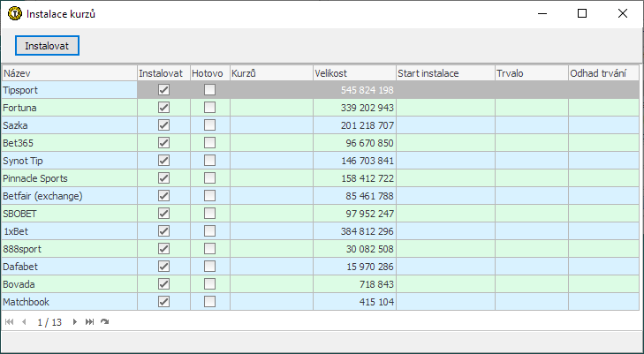Go to next record page arrow
The height and width of the screenshot is (354, 644).
[75, 322]
